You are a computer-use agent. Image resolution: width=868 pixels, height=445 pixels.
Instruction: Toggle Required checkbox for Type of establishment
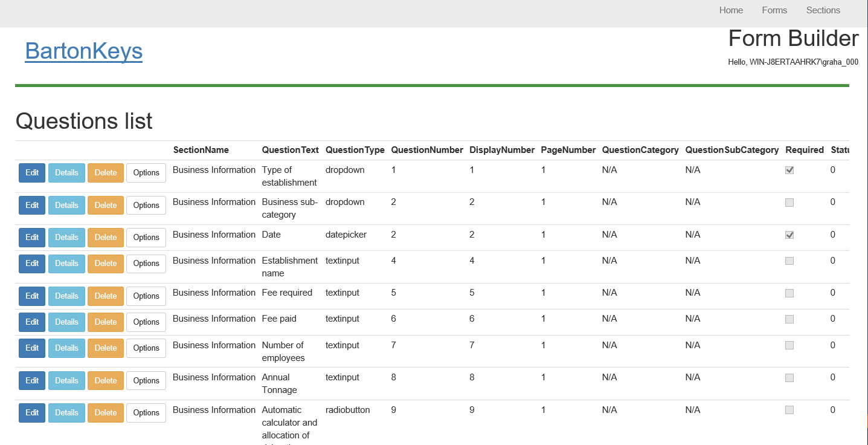pyautogui.click(x=789, y=171)
